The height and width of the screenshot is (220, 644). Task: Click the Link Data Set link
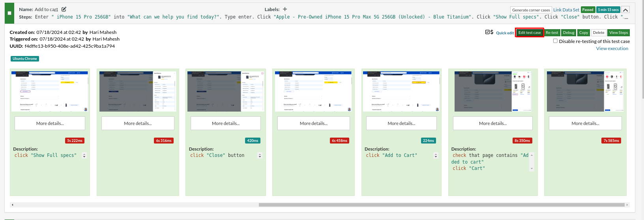[566, 10]
